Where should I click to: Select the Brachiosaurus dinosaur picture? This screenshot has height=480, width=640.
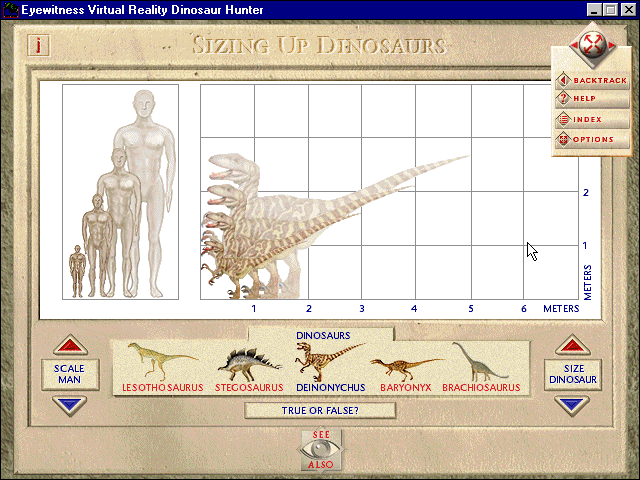(x=481, y=362)
